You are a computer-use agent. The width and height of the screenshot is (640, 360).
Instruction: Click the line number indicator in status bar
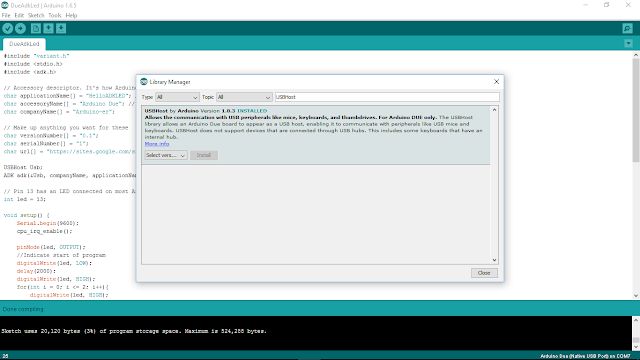5,356
